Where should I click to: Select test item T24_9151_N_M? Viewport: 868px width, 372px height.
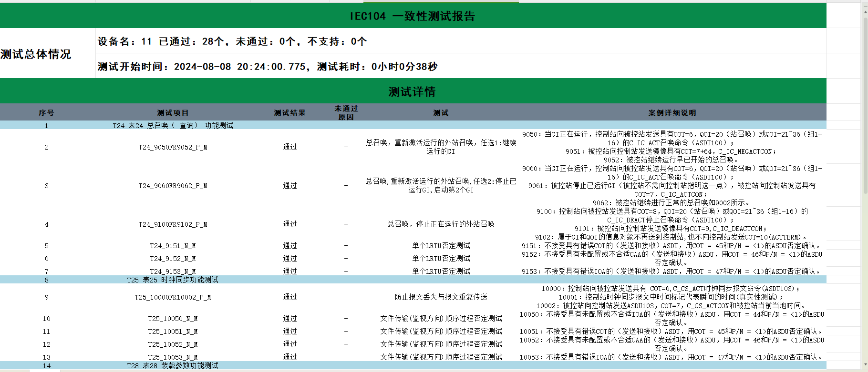point(173,246)
